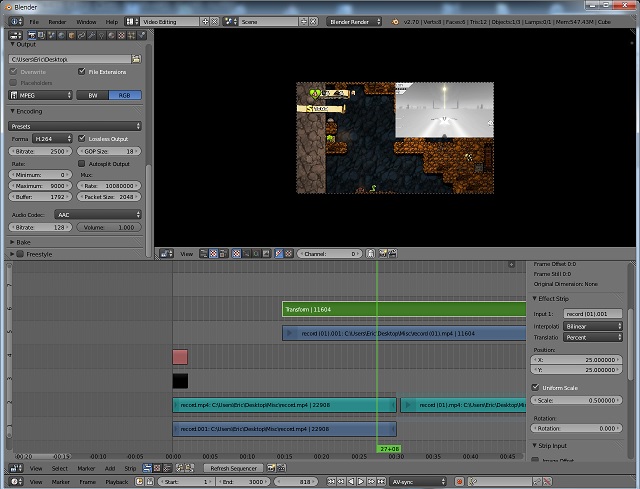This screenshot has height=489, width=640.
Task: Select BW color mode
Action: point(93,95)
